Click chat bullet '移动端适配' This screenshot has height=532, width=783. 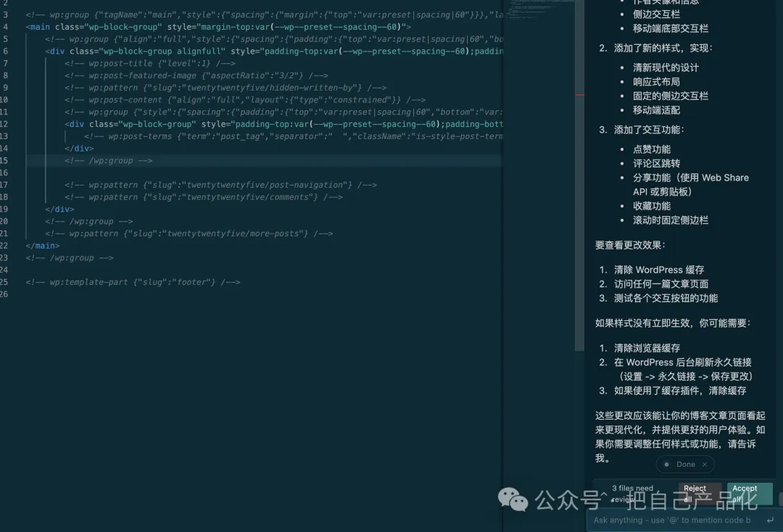656,110
